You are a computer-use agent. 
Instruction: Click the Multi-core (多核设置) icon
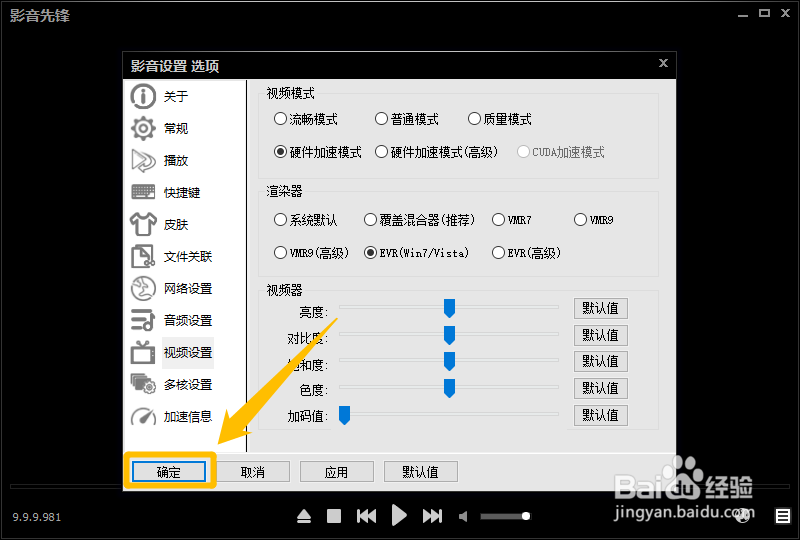point(143,384)
